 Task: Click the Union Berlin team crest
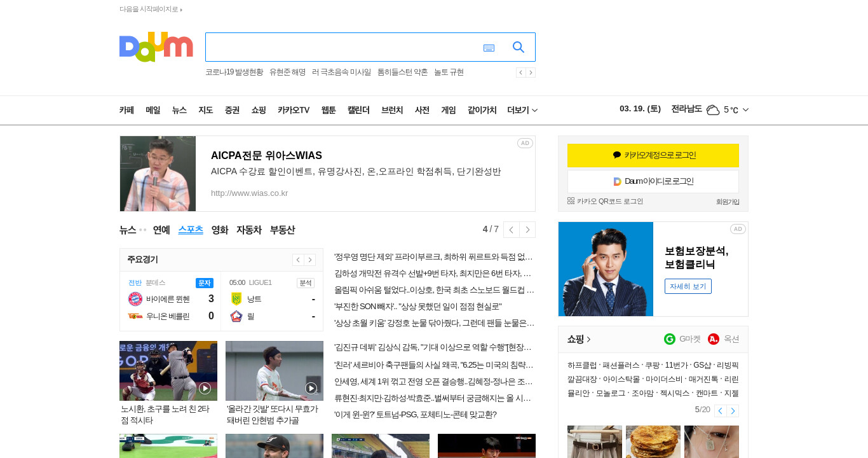[x=135, y=316]
